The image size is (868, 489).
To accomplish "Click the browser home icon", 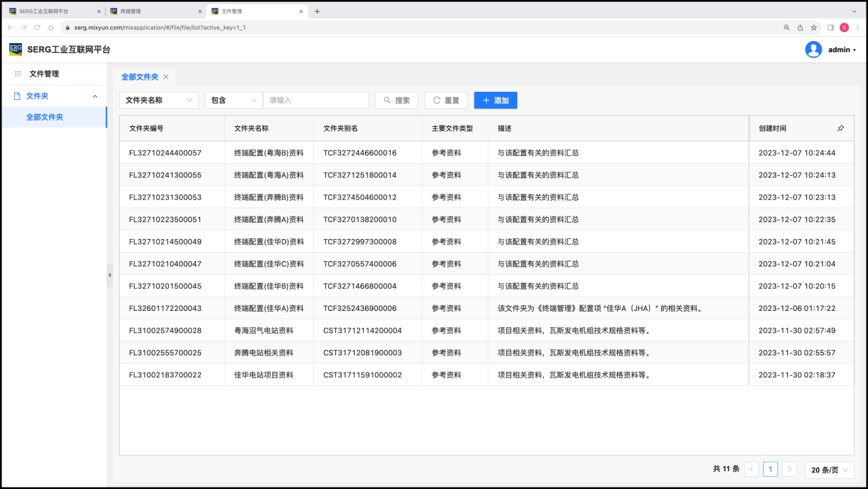I will [51, 27].
